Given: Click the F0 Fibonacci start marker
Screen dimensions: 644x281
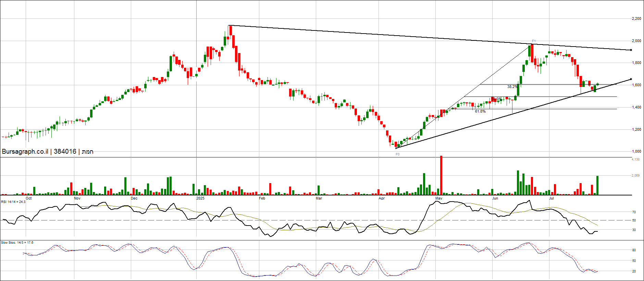Looking at the screenshot, I should point(397,154).
